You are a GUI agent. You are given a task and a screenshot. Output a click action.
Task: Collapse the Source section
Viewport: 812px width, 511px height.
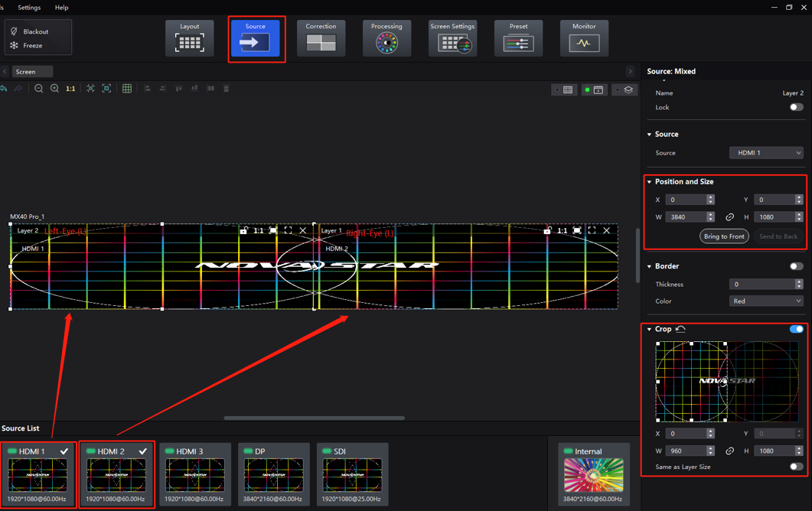(x=650, y=135)
